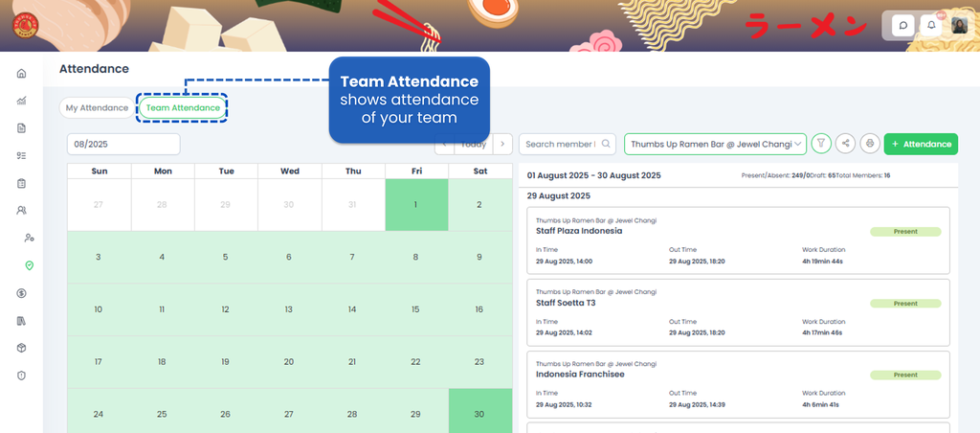Open the analytics chart sidebar icon
980x433 pixels.
(21, 101)
